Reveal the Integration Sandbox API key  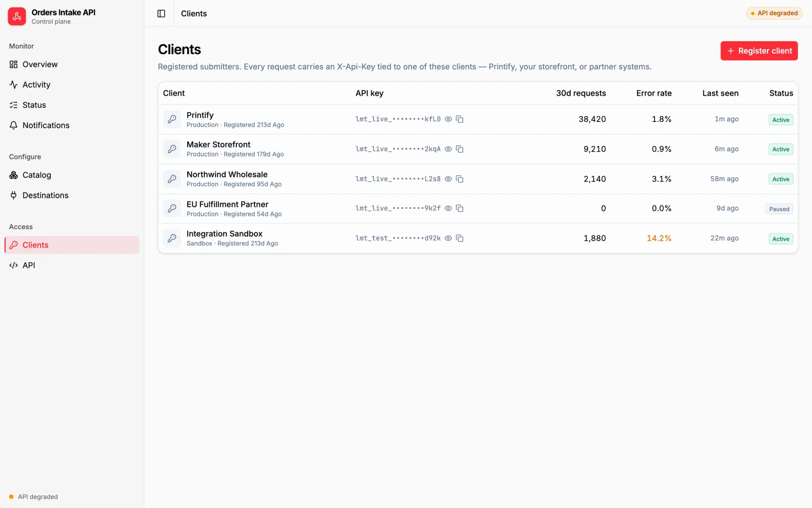(448, 238)
